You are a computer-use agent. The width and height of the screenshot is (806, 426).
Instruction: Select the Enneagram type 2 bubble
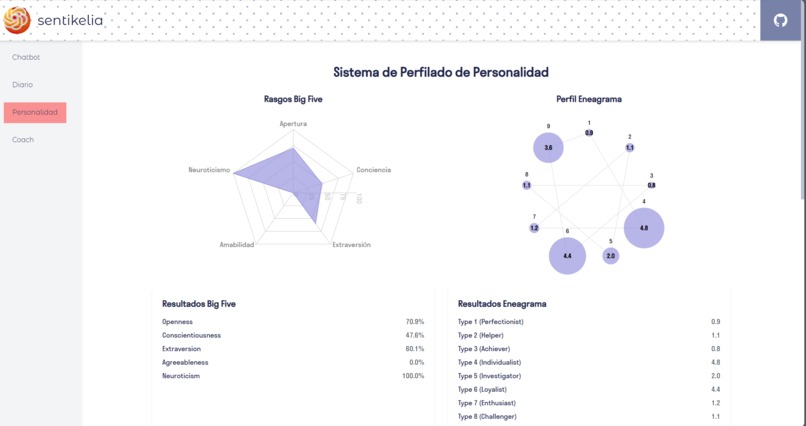pos(630,147)
